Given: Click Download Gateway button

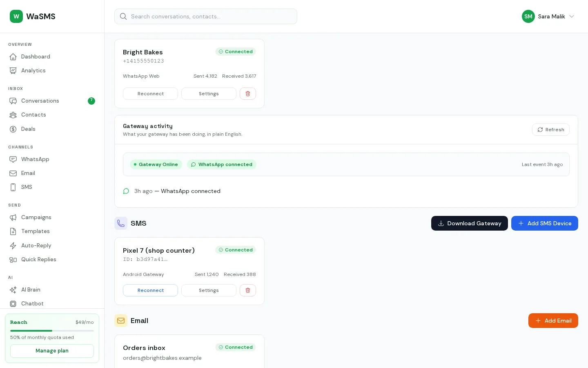Looking at the screenshot, I should (470, 223).
